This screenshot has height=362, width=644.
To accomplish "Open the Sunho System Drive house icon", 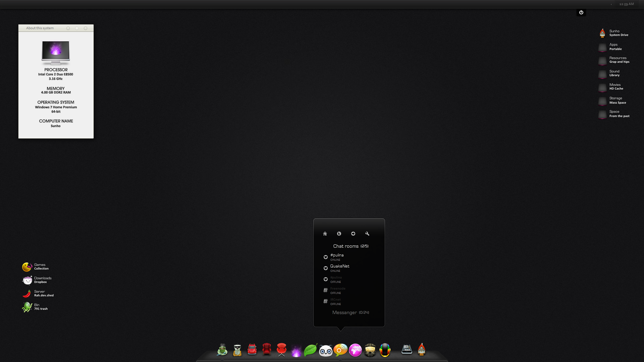I will coord(602,33).
